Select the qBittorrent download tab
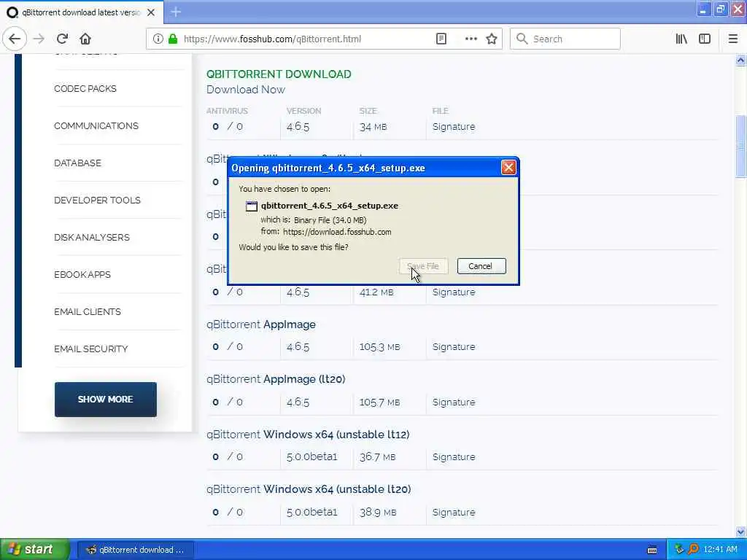The height and width of the screenshot is (560, 747). click(x=81, y=12)
